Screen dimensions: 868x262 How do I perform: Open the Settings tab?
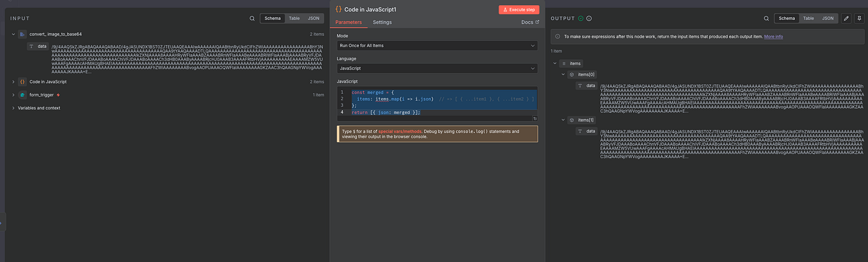382,22
